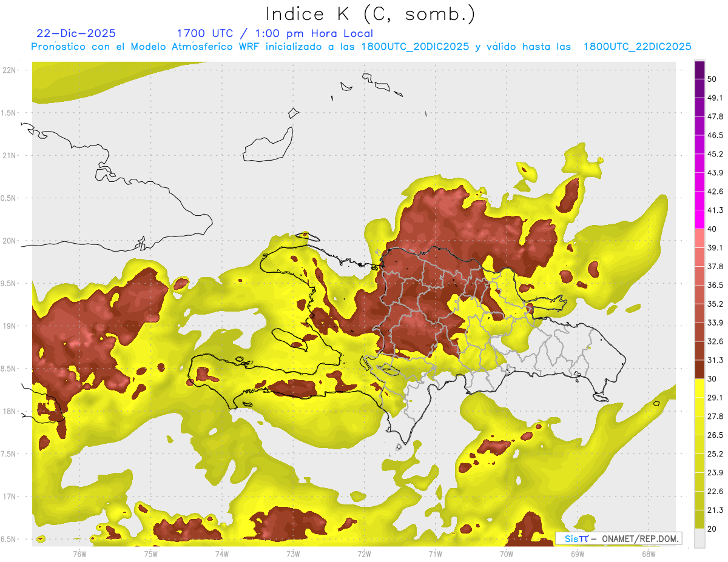Click the 'Indice K (C, somb.)' chart title
Screen dimensions: 728x562
(x=370, y=15)
